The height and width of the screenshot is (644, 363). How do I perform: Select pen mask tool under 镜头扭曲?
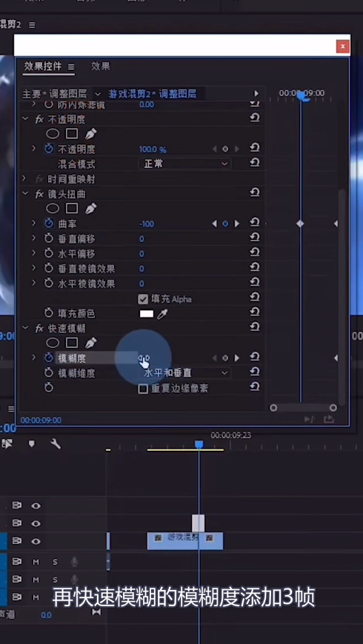point(90,208)
